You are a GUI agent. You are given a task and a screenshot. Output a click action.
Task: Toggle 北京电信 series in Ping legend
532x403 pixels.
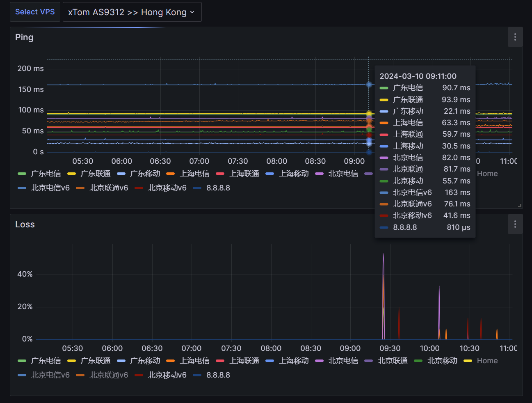(x=343, y=174)
